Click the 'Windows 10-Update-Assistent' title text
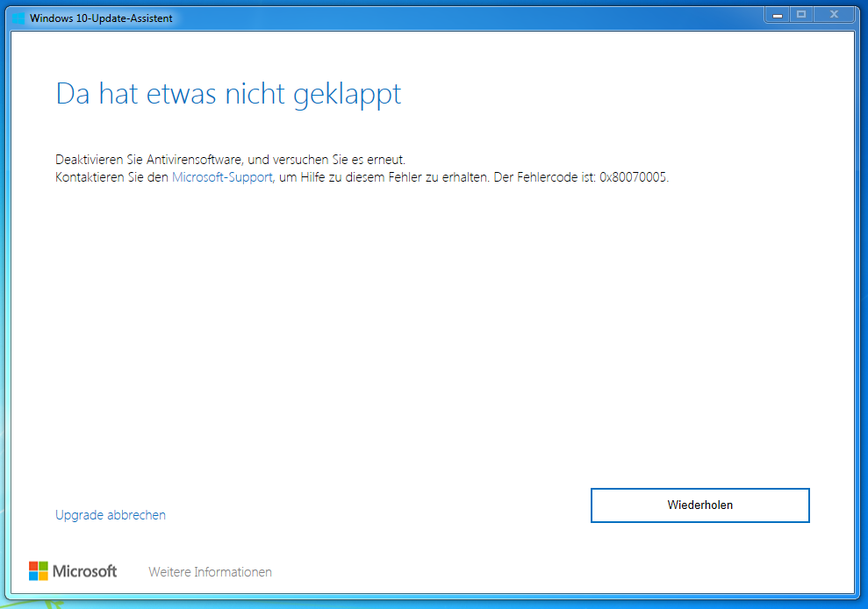 [x=101, y=18]
